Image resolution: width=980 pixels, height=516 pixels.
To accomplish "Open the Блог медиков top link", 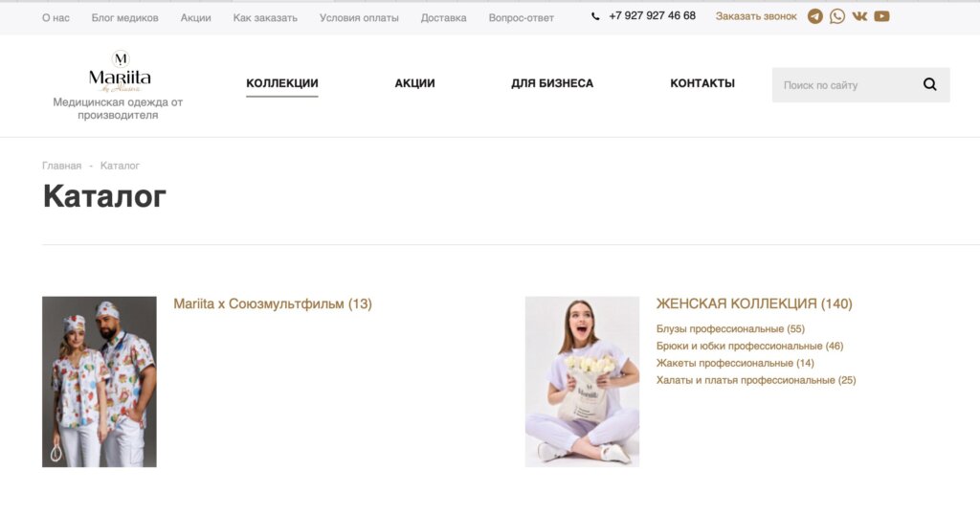I will (x=125, y=18).
